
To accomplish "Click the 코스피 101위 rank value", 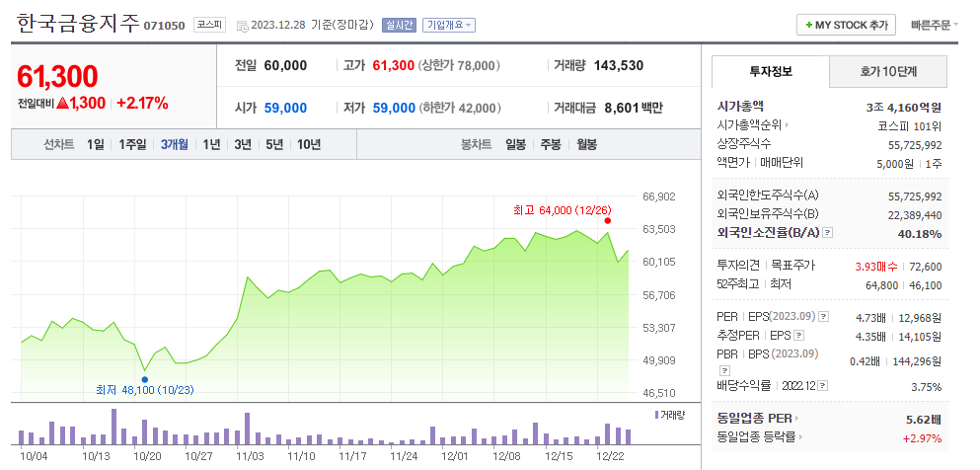I will point(909,126).
